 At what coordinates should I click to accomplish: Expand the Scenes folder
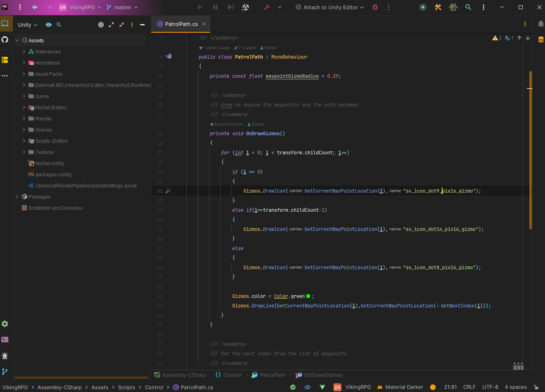point(24,130)
